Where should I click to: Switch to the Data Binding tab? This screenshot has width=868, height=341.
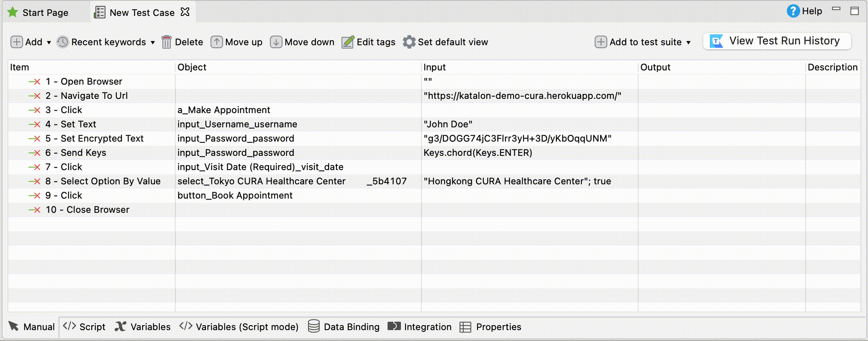tap(344, 327)
